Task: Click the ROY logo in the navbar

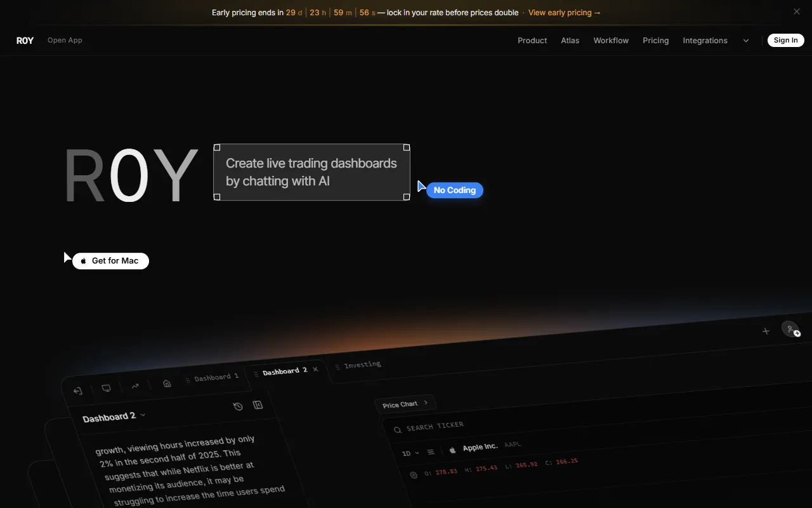Action: [x=25, y=41]
